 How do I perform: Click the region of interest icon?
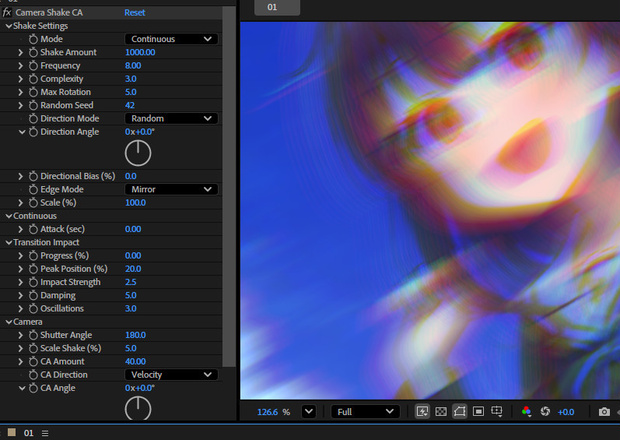coord(478,412)
